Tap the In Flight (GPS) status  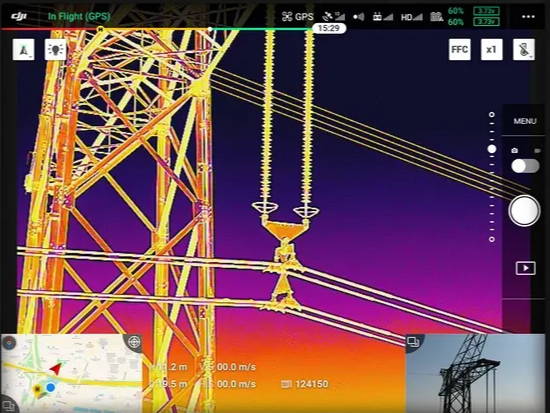point(79,16)
